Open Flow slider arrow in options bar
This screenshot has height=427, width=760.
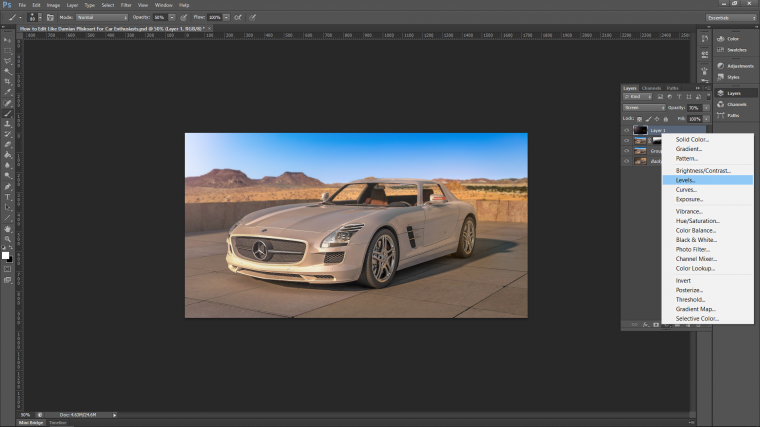click(x=226, y=17)
